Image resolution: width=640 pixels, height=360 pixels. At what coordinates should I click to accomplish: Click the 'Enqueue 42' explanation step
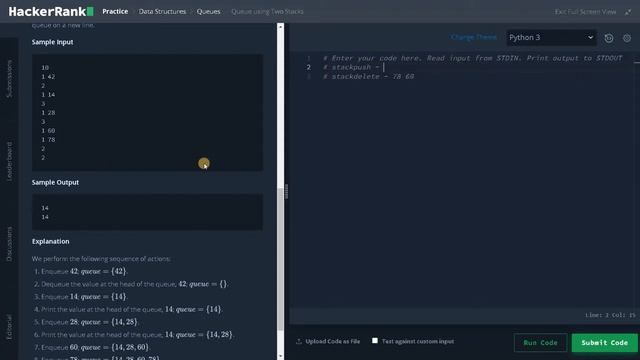pos(84,271)
